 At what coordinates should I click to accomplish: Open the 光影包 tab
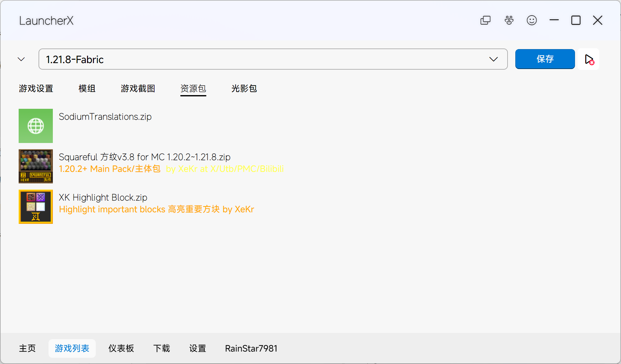(244, 89)
